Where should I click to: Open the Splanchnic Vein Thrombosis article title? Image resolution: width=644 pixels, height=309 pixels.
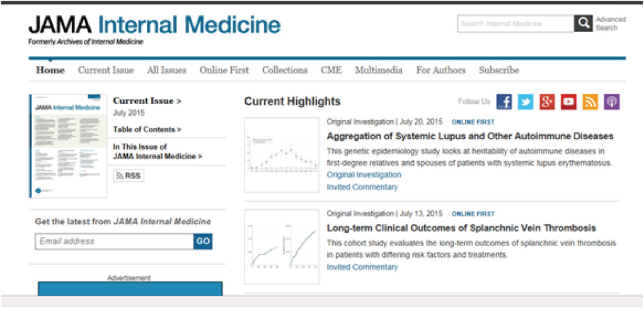coord(461,228)
